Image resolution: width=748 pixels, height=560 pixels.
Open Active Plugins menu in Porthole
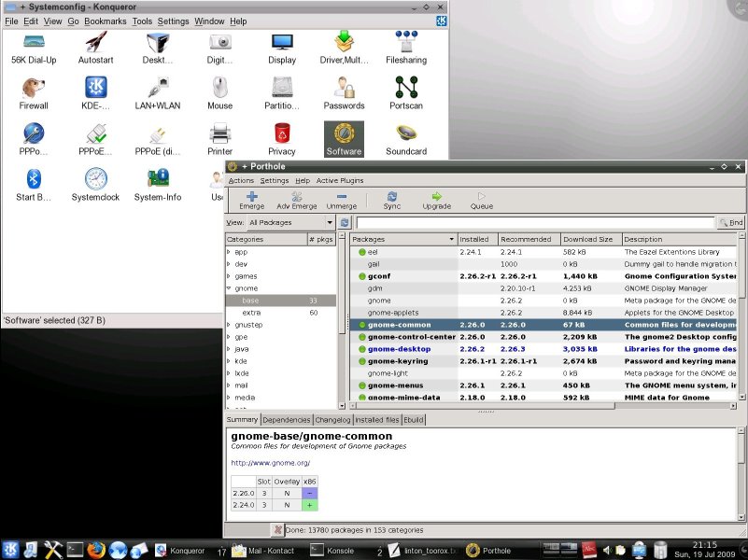point(340,181)
